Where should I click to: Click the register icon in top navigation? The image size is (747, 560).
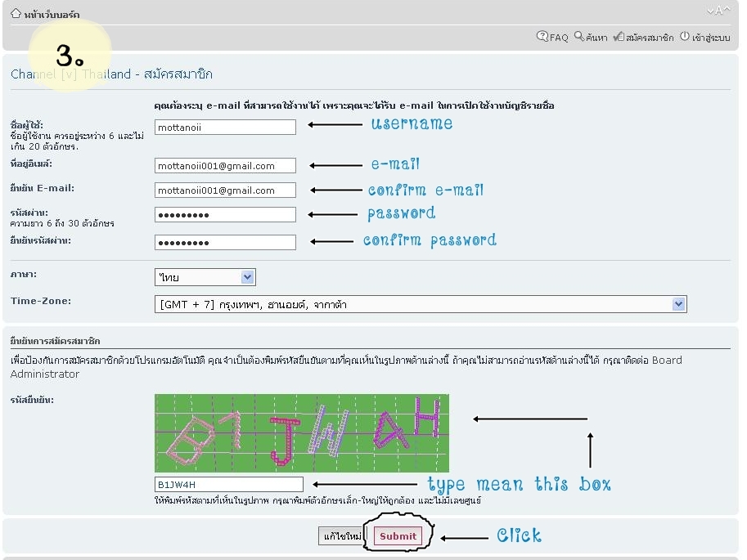pyautogui.click(x=619, y=36)
